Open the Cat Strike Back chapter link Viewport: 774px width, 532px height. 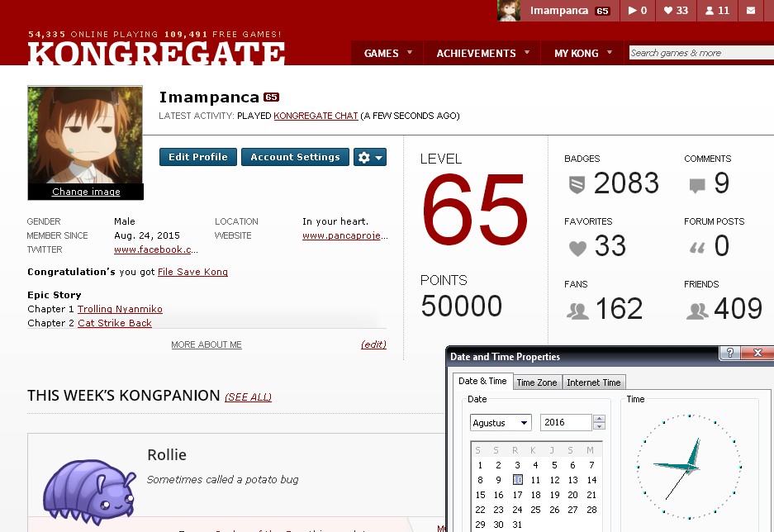(115, 323)
